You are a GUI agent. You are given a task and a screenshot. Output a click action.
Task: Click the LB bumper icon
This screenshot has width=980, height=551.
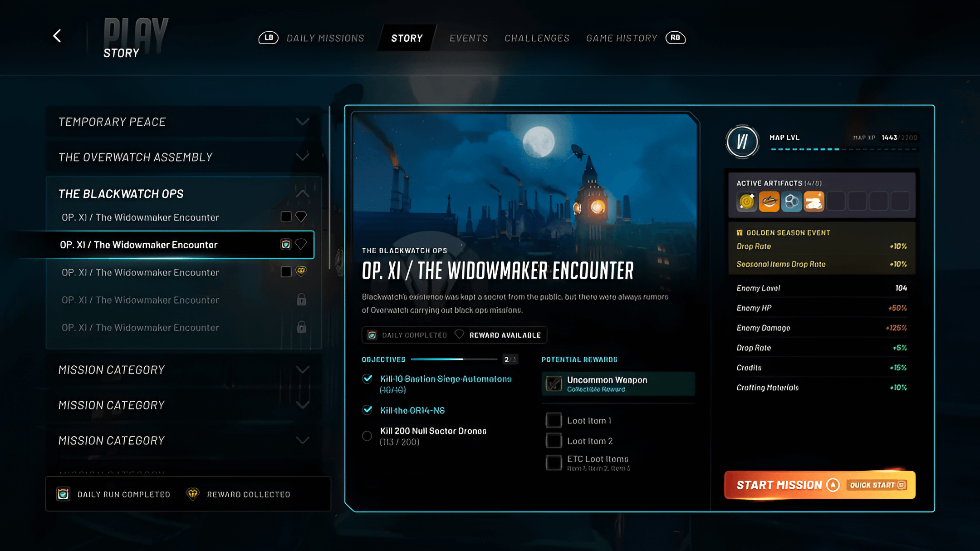click(x=269, y=38)
